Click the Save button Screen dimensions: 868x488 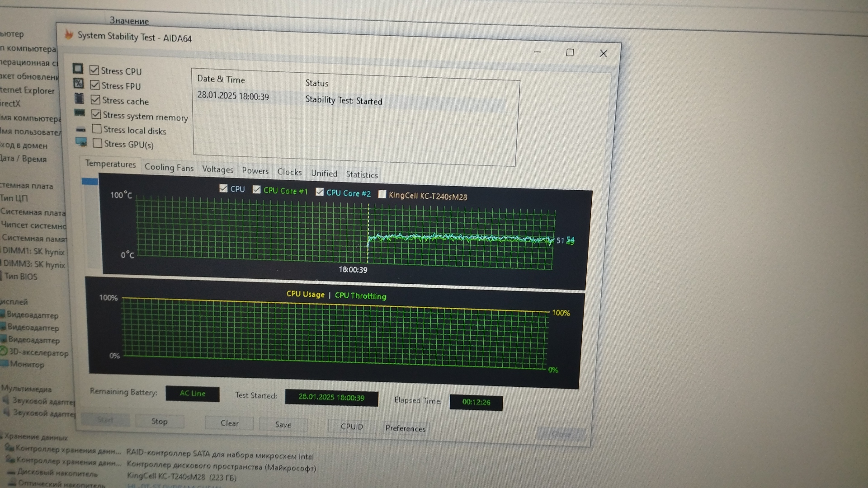point(283,425)
